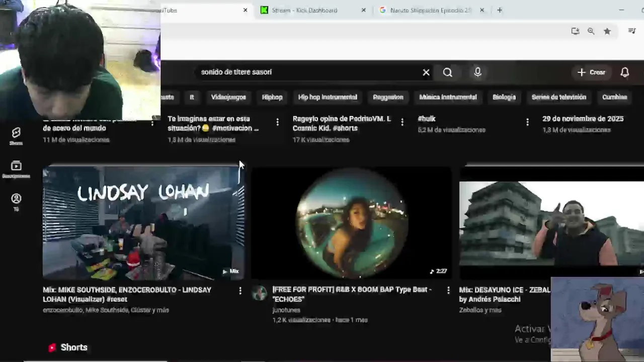
Task: Open browser zoom magnifier icon
Action: [591, 31]
